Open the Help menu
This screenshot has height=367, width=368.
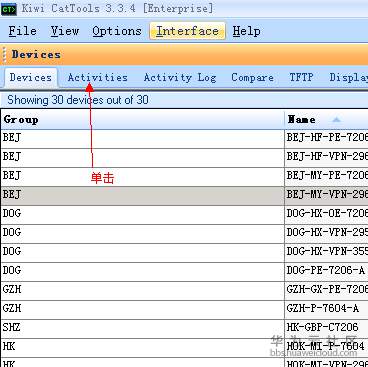pyautogui.click(x=246, y=31)
